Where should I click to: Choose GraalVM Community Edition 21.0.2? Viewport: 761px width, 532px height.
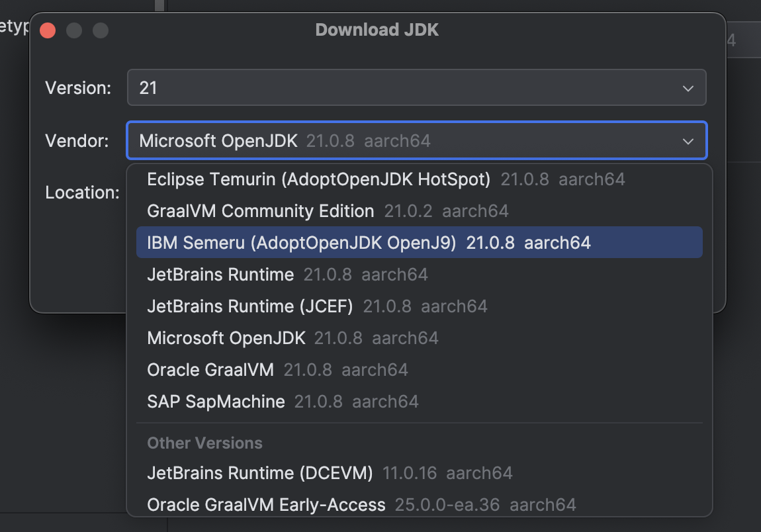pyautogui.click(x=420, y=211)
